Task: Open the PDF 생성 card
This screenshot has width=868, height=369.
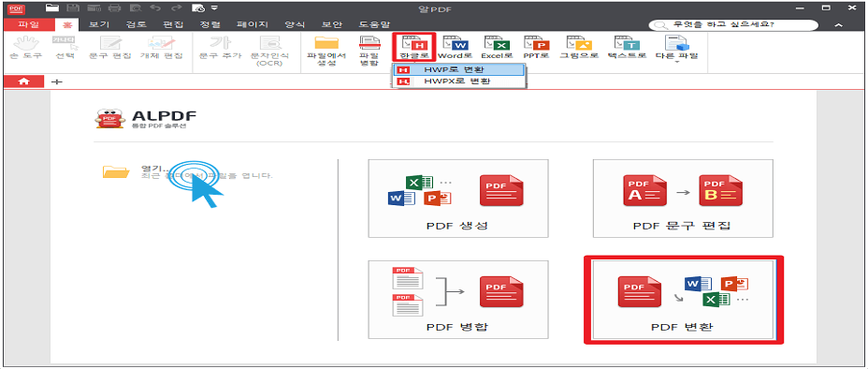Action: pyautogui.click(x=457, y=199)
